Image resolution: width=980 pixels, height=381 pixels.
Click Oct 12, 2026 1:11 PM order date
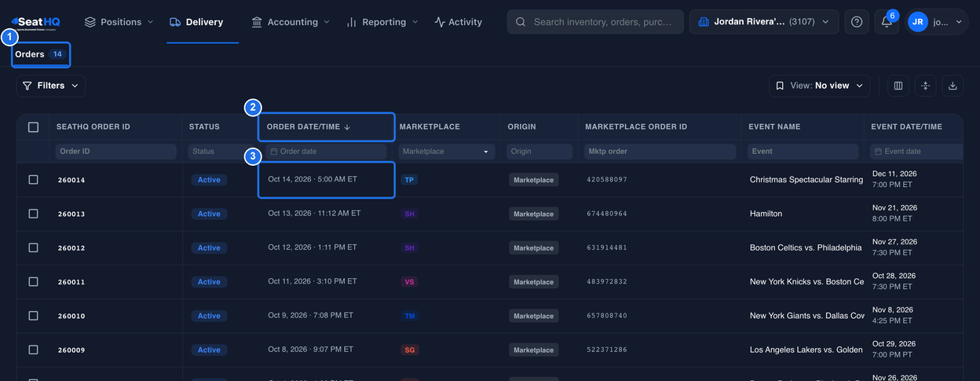tap(313, 247)
